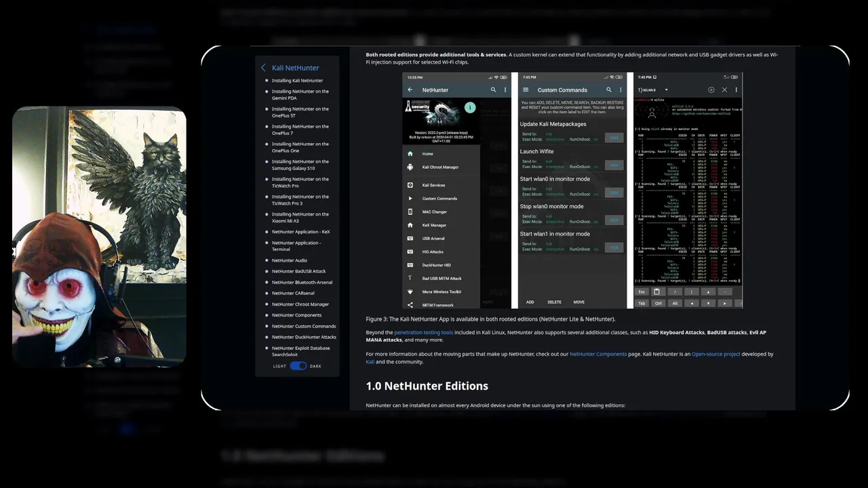
Task: Click the Kali Services gear icon
Action: (410, 185)
